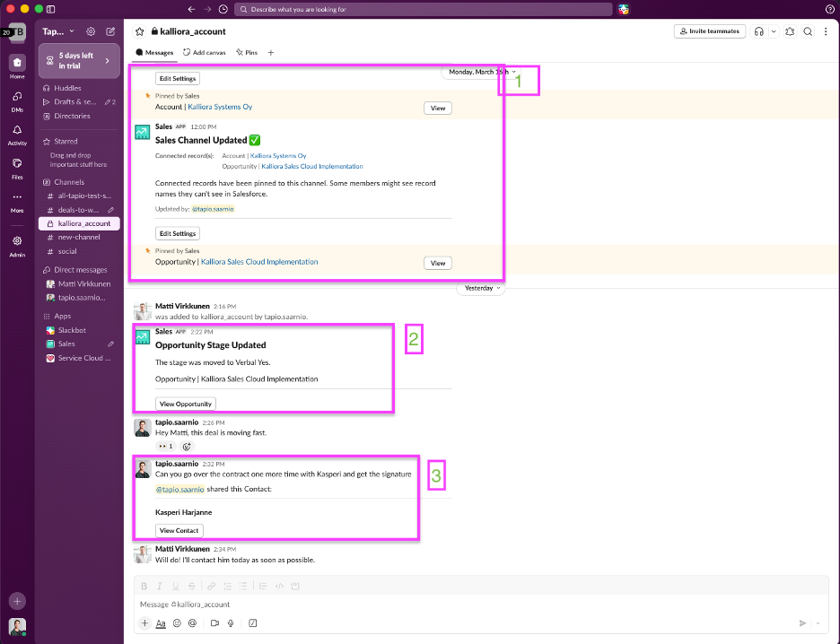Open Slackbot in Apps list
This screenshot has height=644, width=840.
79,330
